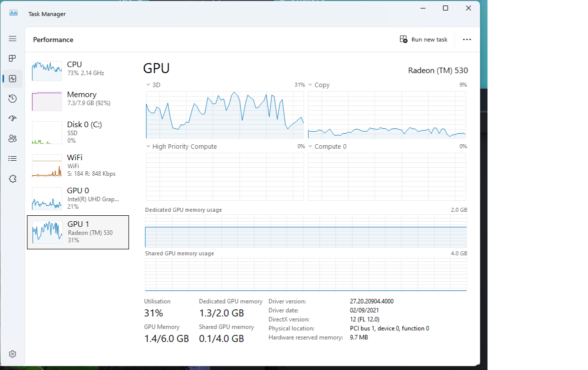This screenshot has width=588, height=370.
Task: Open the Services page icon
Action: [x=12, y=179]
